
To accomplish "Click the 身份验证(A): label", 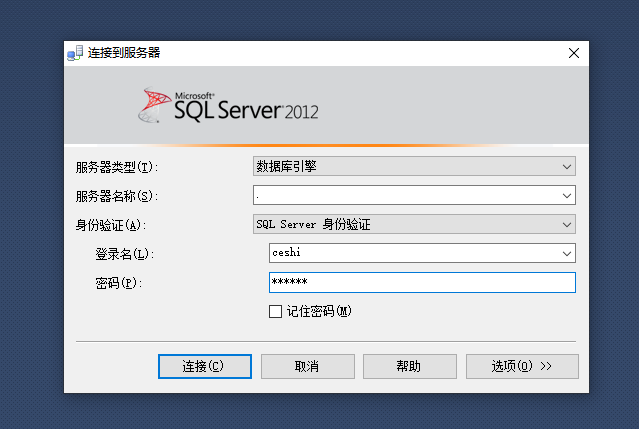I will 111,225.
